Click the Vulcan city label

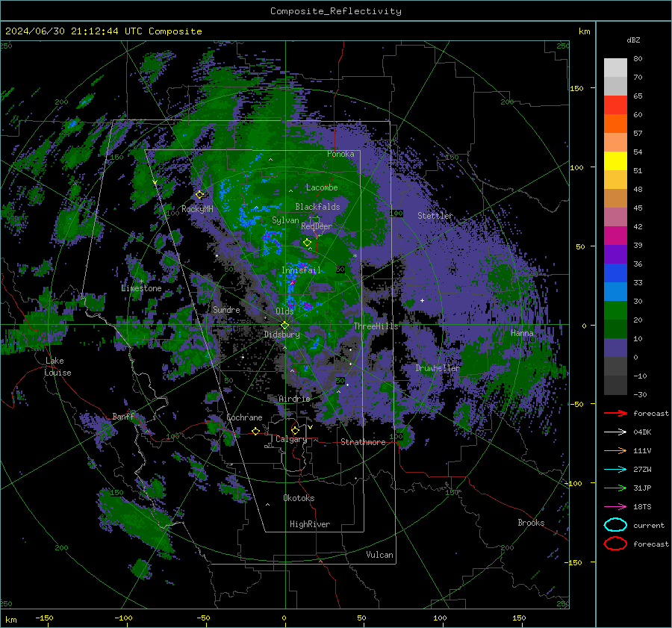380,555
